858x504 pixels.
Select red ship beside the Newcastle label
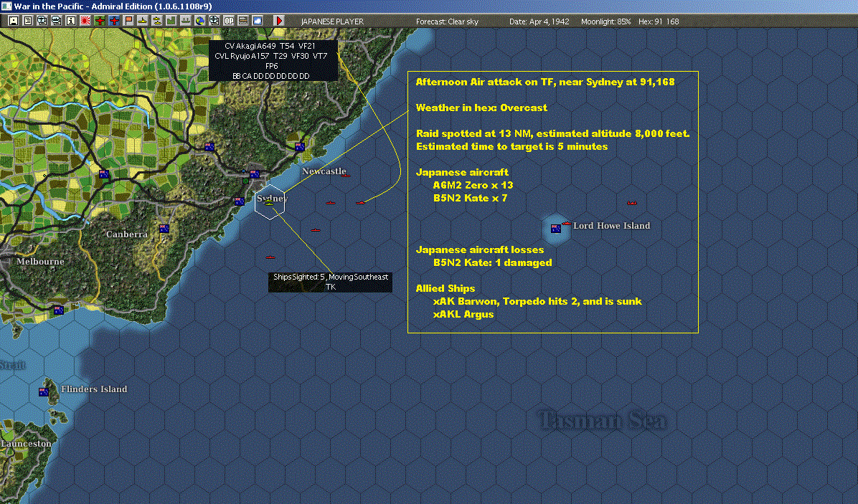345,176
